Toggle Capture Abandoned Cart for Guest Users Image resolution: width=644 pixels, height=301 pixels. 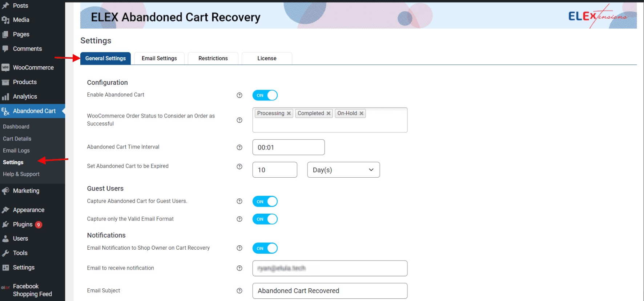265,202
